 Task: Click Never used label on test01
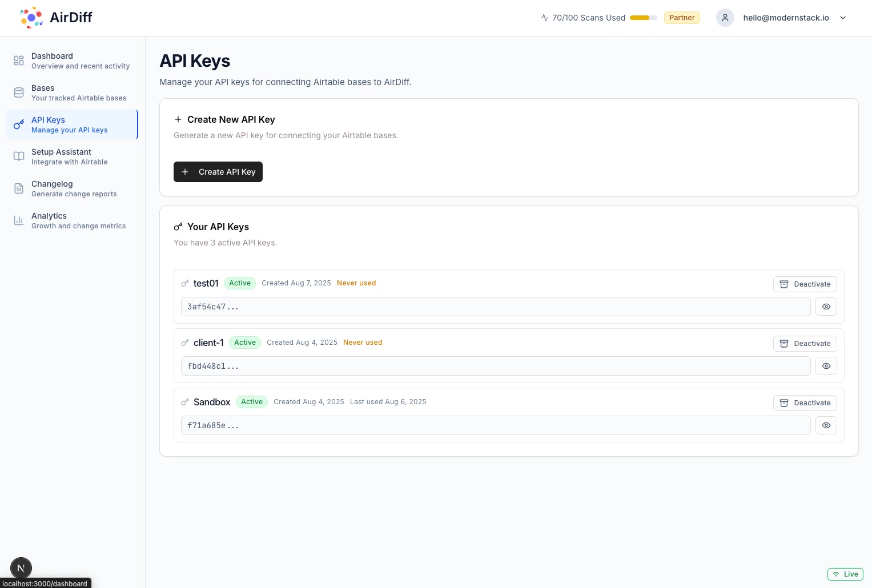click(x=356, y=283)
